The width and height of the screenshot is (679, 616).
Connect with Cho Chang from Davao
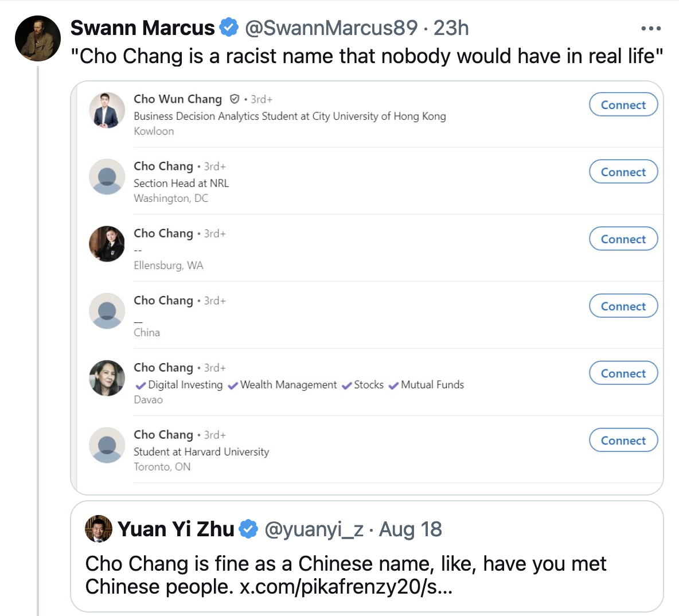click(623, 373)
